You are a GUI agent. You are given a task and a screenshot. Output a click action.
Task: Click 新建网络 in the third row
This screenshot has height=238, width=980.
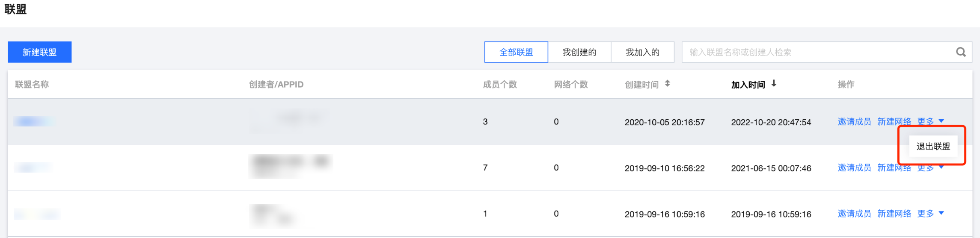[x=894, y=214]
